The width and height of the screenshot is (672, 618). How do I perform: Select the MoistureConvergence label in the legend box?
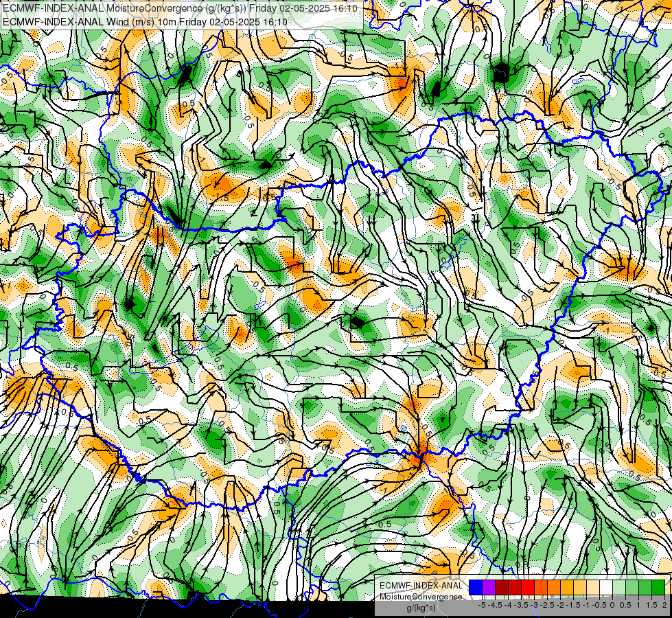point(421,597)
